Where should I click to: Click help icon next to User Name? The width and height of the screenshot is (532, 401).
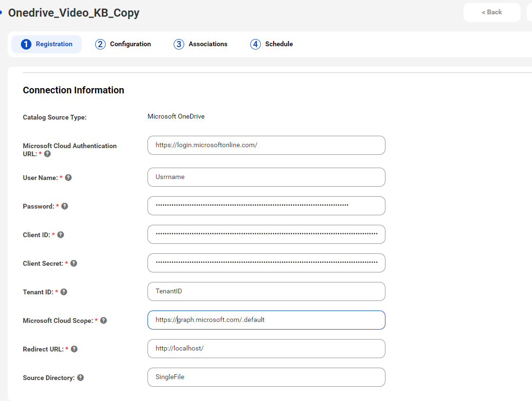[68, 178]
